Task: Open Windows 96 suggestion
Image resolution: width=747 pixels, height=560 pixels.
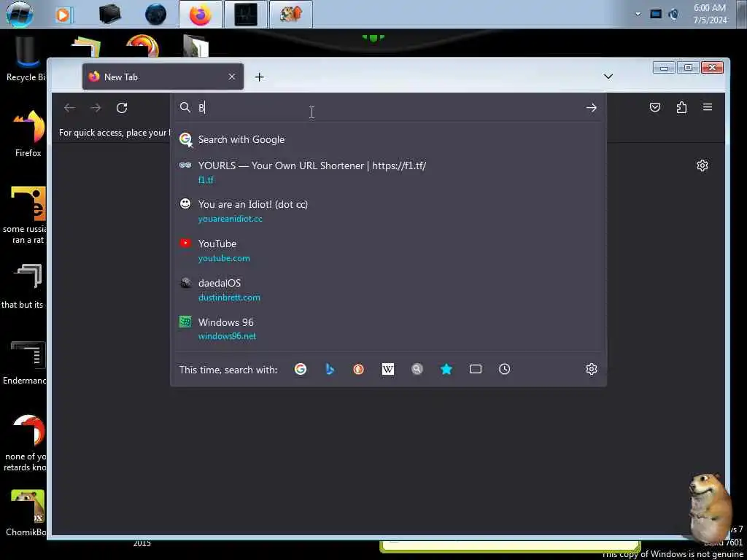Action: point(388,329)
